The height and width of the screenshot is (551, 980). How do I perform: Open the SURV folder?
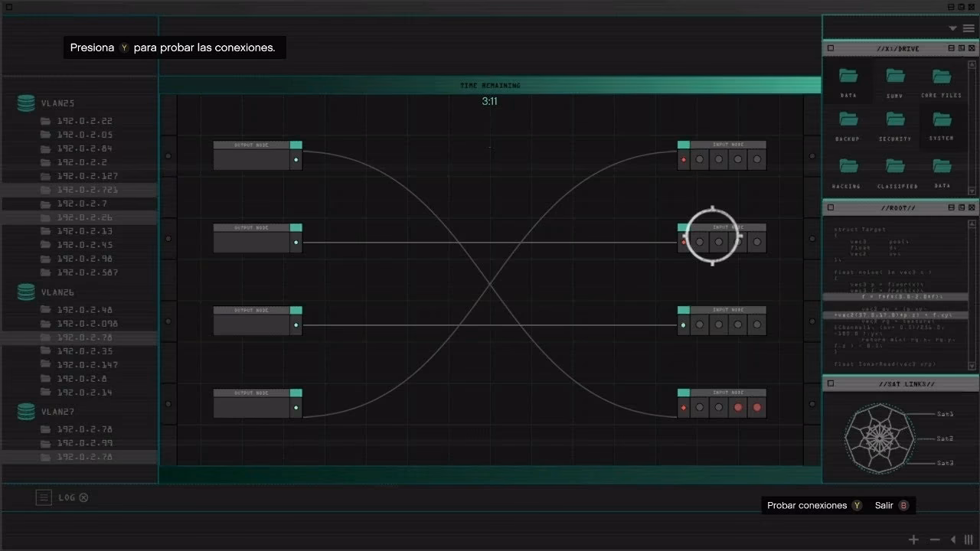(x=895, y=83)
